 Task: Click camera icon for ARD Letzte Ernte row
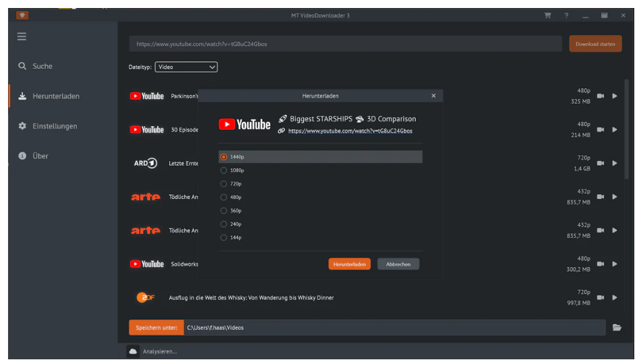pos(600,163)
